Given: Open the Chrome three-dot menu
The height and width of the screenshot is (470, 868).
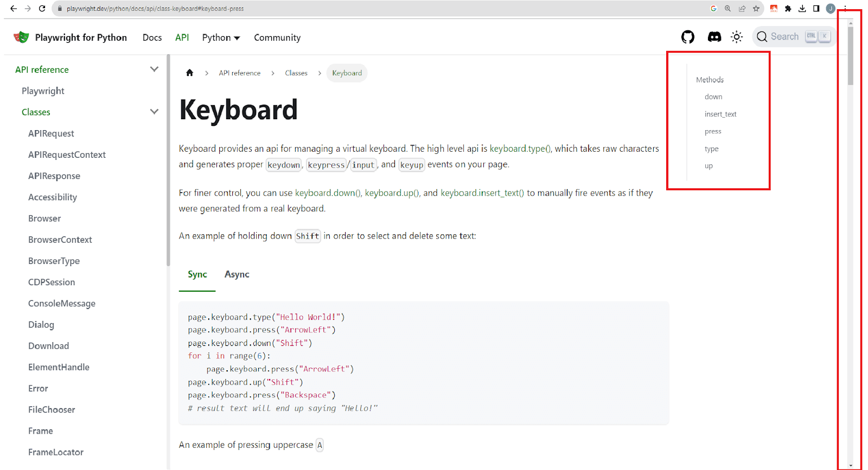Looking at the screenshot, I should 845,8.
